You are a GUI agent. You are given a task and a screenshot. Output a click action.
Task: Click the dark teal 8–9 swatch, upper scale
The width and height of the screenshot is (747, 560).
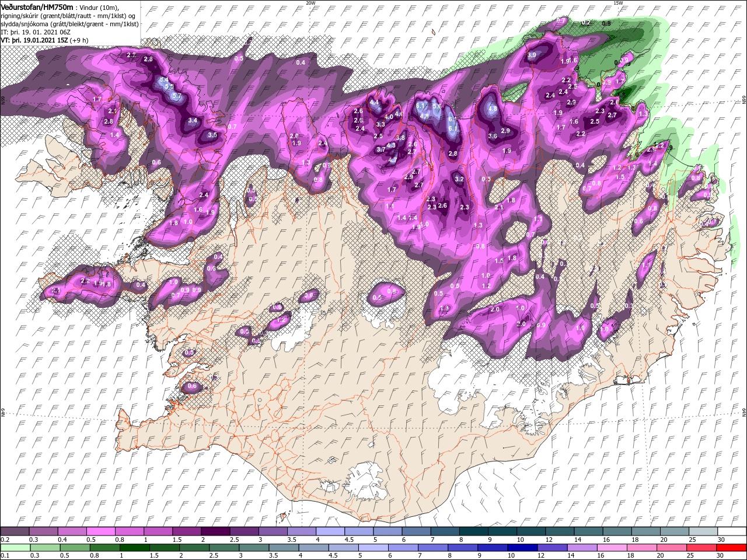click(x=474, y=531)
